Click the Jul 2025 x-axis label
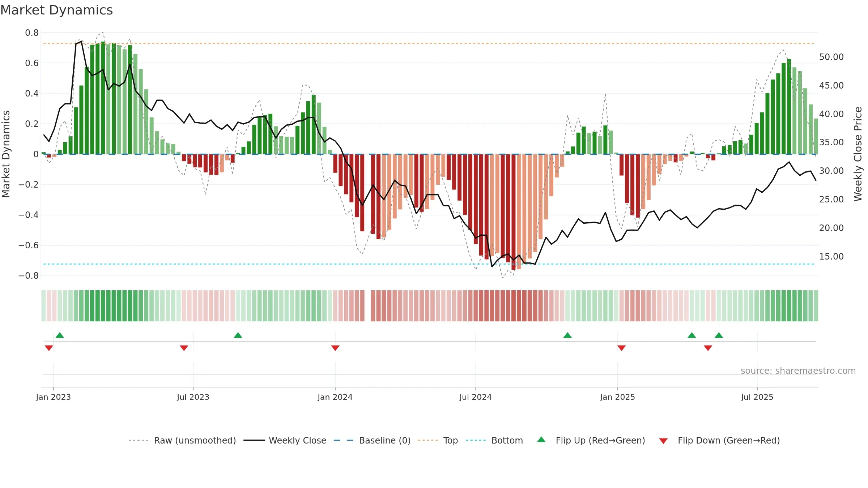 pos(757,397)
